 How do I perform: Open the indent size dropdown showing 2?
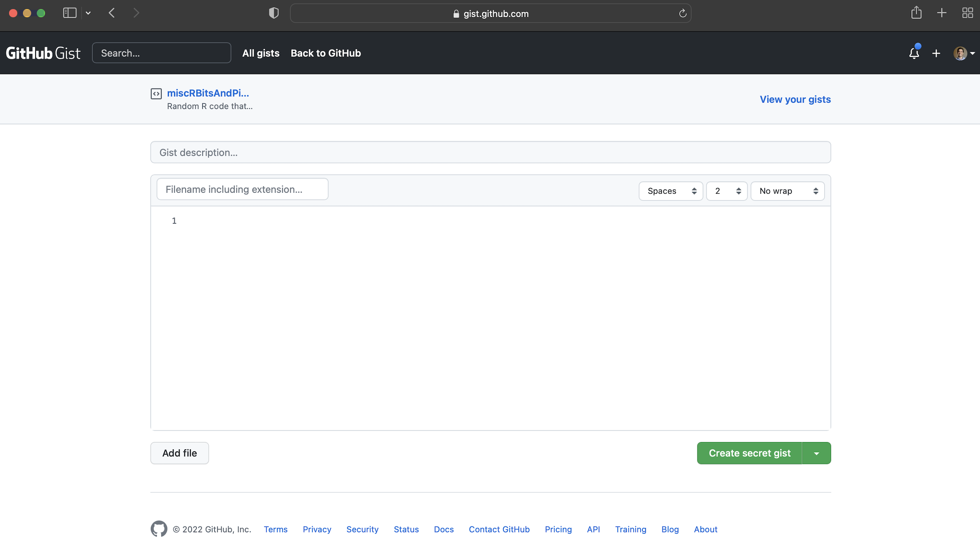pos(726,191)
